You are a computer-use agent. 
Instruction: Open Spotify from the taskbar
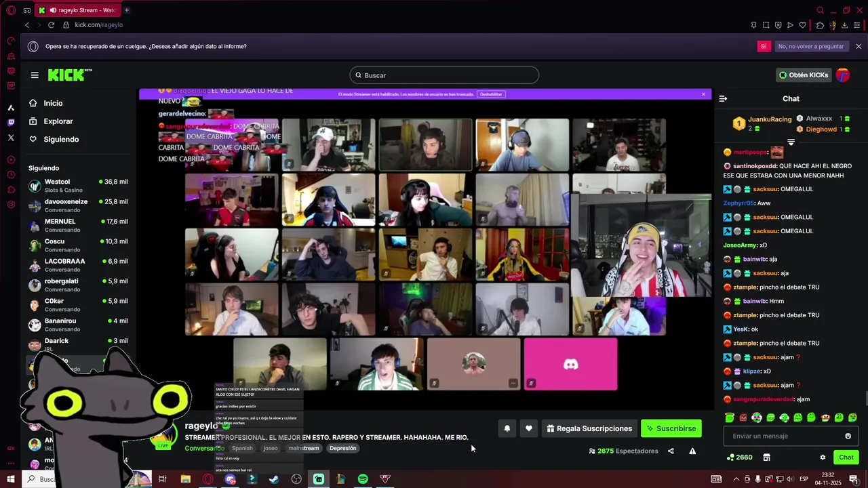click(363, 479)
